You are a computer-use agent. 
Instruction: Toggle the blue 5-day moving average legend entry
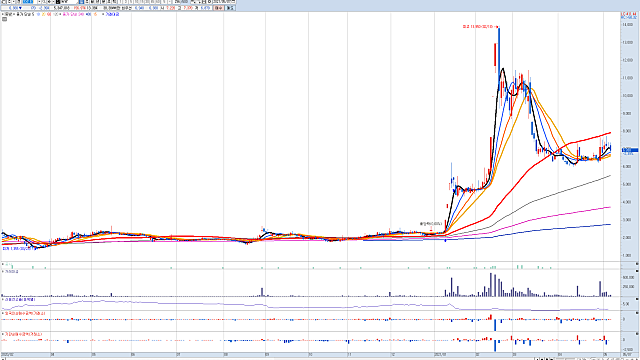click(38, 14)
